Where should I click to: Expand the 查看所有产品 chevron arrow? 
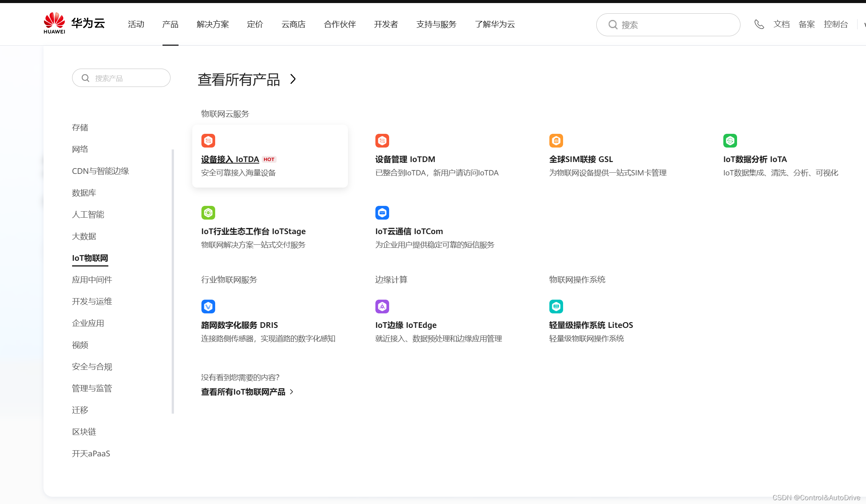[x=293, y=79]
